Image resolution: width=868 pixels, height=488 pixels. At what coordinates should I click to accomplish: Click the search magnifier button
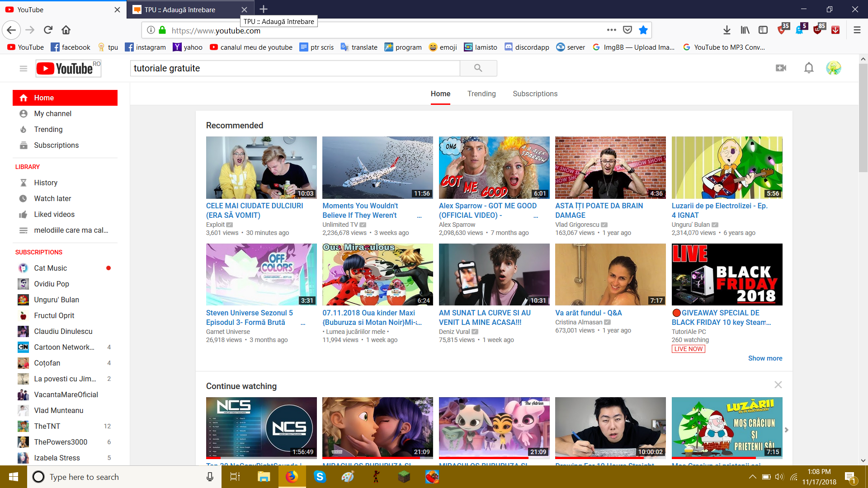click(x=478, y=68)
